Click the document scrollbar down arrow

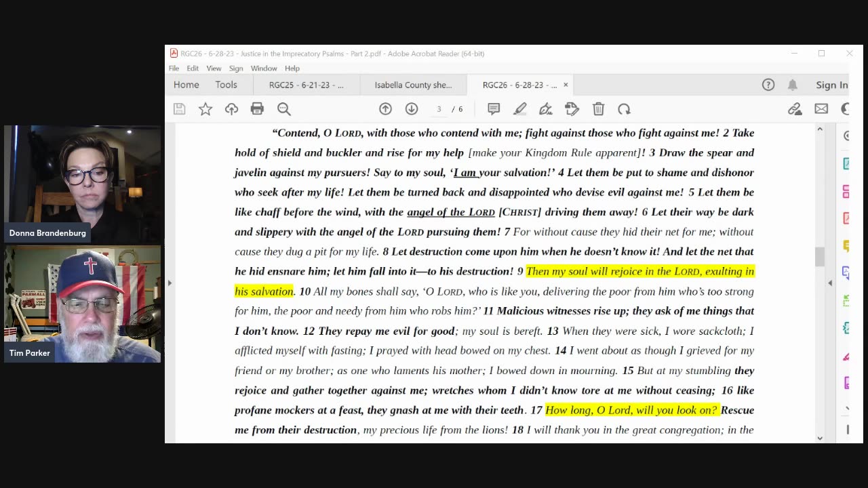point(820,438)
